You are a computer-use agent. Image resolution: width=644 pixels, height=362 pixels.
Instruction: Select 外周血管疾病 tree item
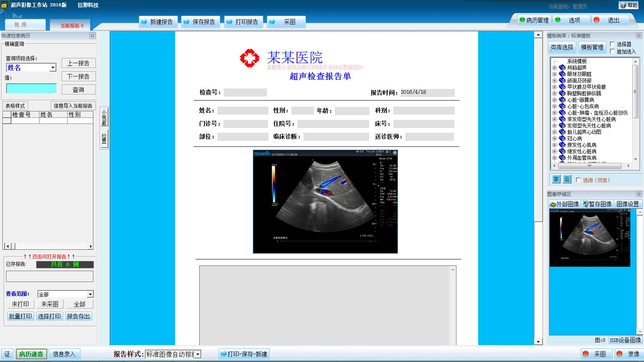(582, 158)
